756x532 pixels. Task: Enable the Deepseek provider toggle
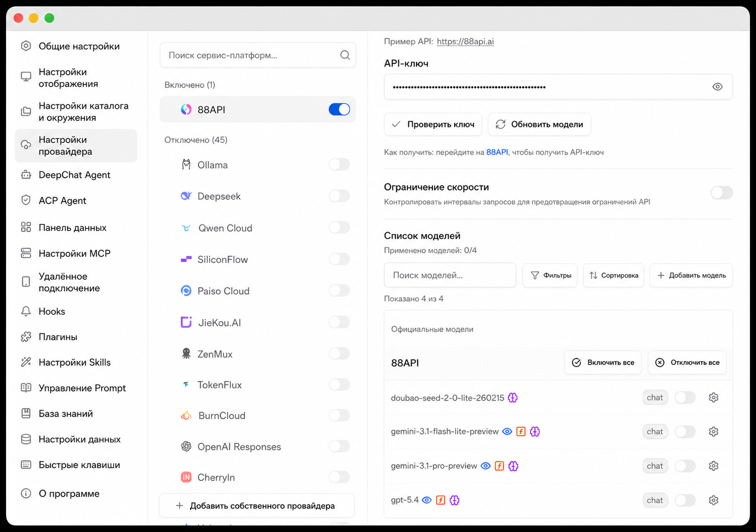(x=339, y=196)
